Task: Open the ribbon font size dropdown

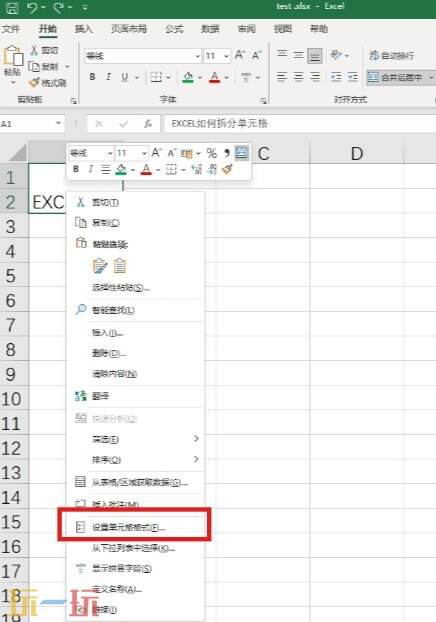Action: pyautogui.click(x=226, y=56)
